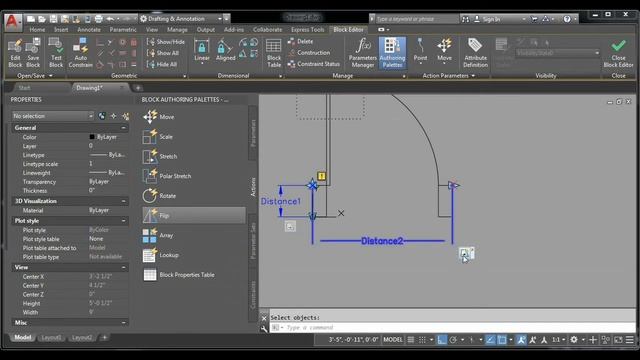Open Drafting & Annotation workspace dropdown
The width and height of the screenshot is (640, 360).
[181, 19]
